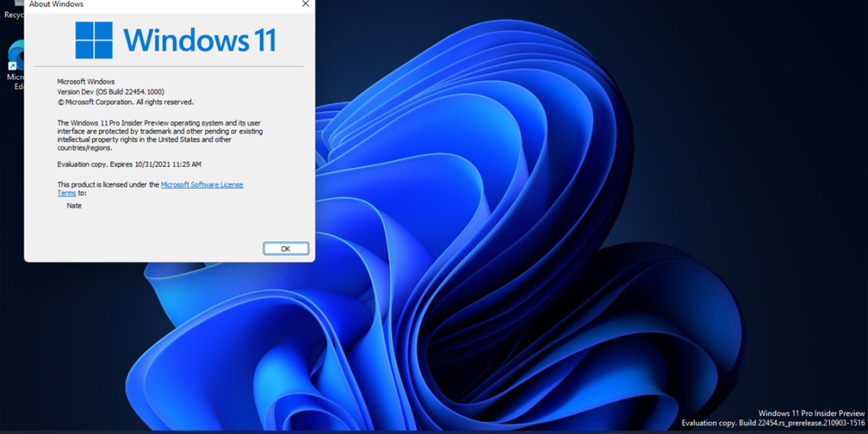Click the OK button in About Windows
Viewport: 868px width, 434px height.
(x=286, y=248)
